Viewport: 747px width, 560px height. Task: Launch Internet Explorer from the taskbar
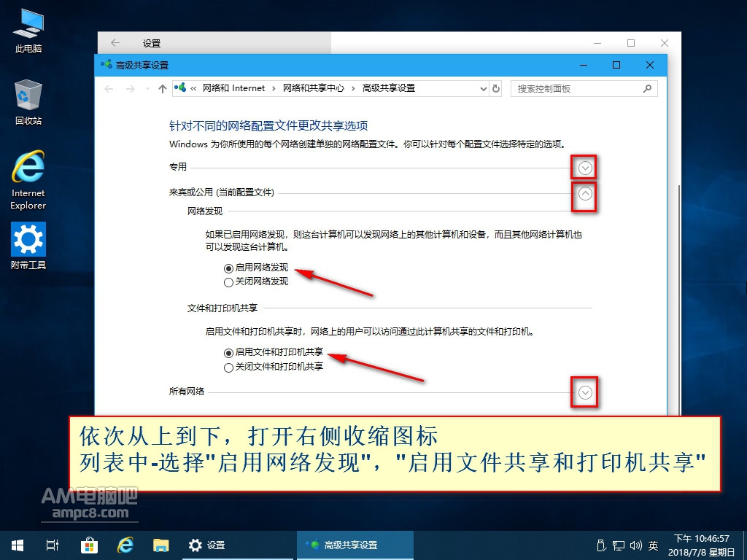pos(125,545)
